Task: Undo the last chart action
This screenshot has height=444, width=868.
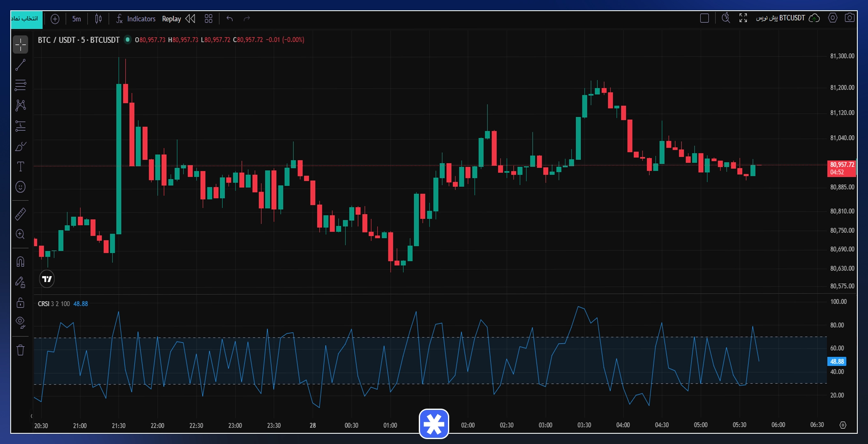Action: click(230, 19)
